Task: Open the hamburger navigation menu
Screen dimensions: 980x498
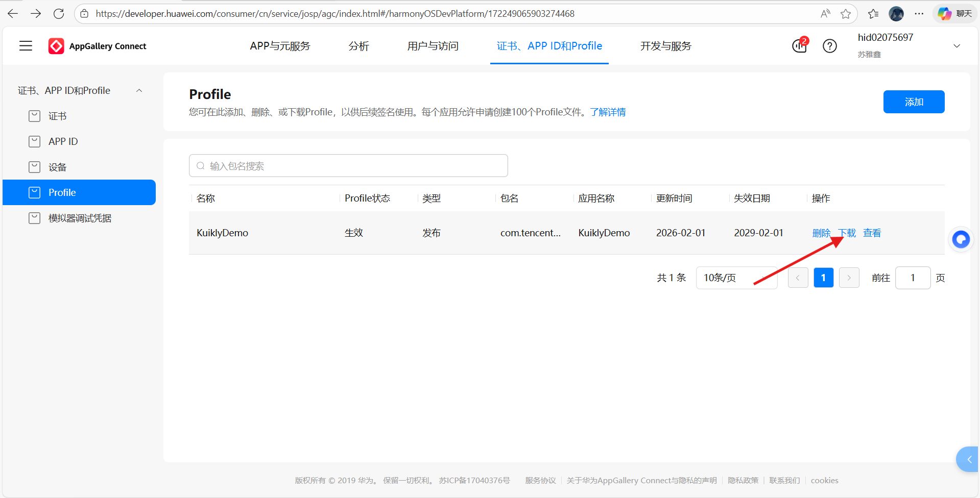Action: point(26,45)
